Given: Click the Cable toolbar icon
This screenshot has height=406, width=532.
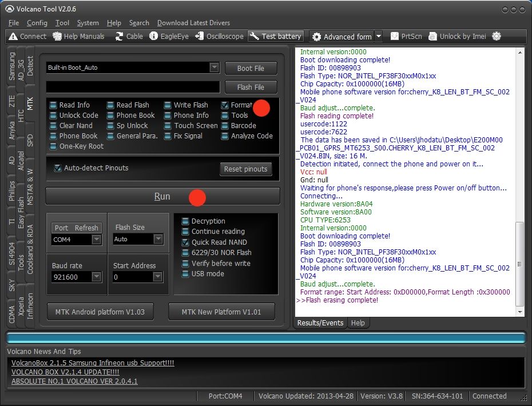Looking at the screenshot, I should [x=119, y=37].
